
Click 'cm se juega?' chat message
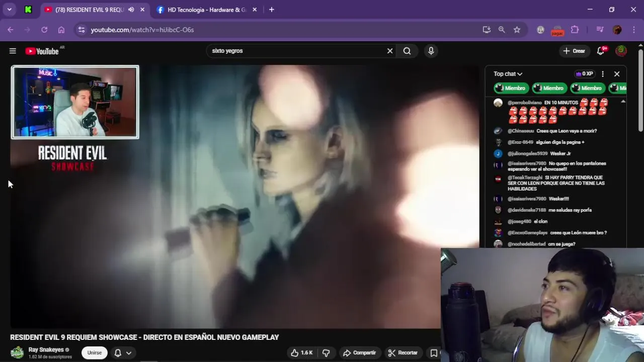pos(561,244)
